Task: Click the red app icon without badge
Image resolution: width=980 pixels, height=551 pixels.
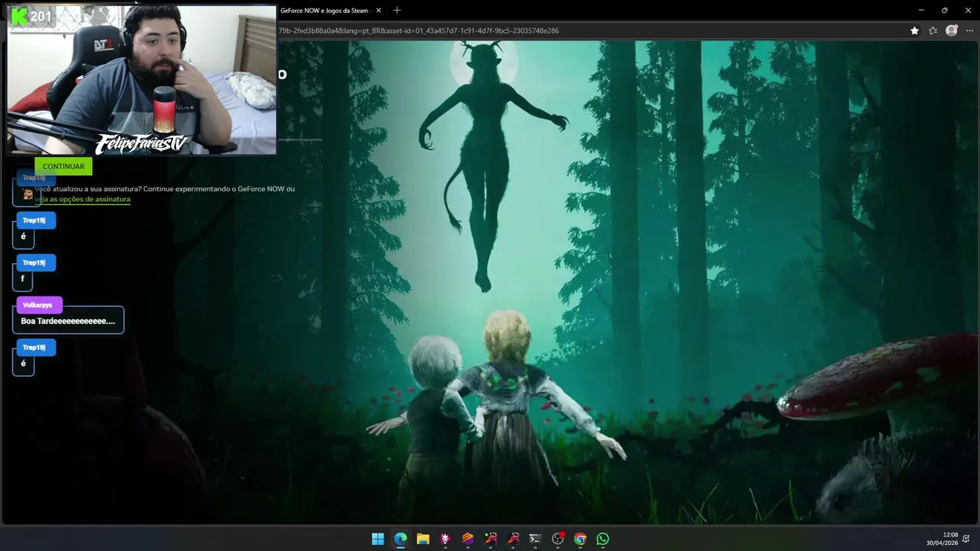Action: coord(513,539)
